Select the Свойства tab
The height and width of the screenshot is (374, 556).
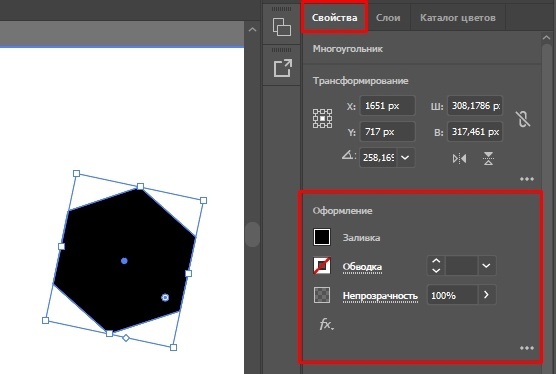coord(334,18)
